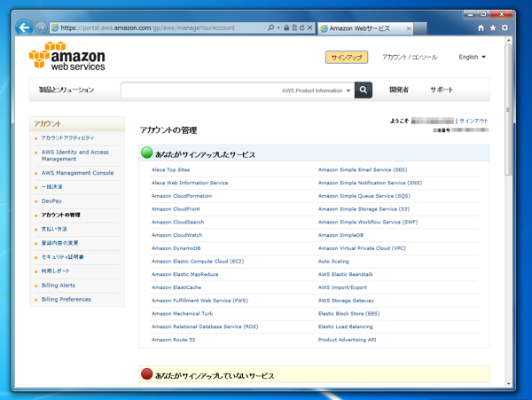Open 支払い方法 sidebar link
The image size is (532, 400).
click(x=54, y=229)
